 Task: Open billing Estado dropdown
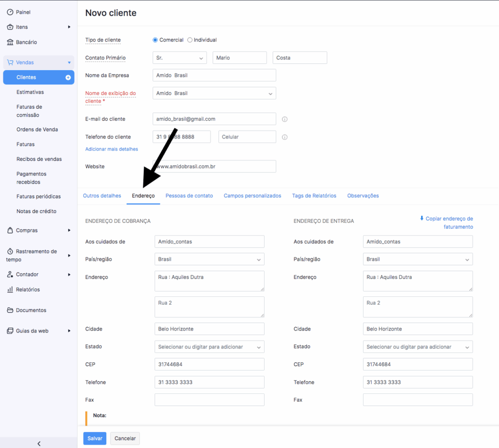click(x=210, y=347)
